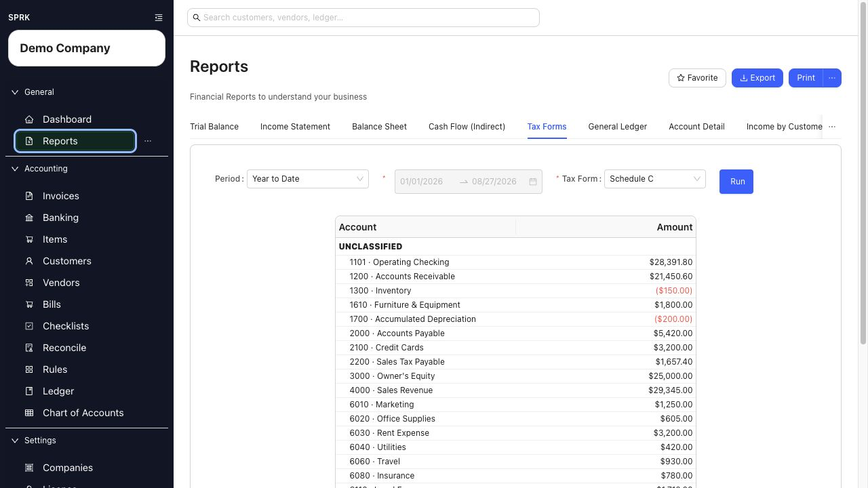Select the 1101 · Operating Checking row
The image size is (868, 488).
[515, 262]
